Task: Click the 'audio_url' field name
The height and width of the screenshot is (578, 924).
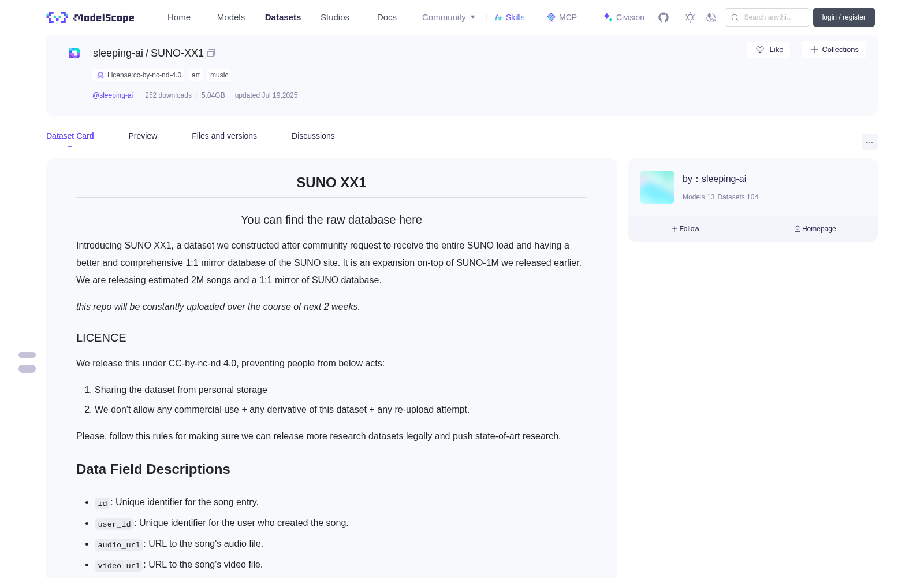Action: pyautogui.click(x=119, y=544)
